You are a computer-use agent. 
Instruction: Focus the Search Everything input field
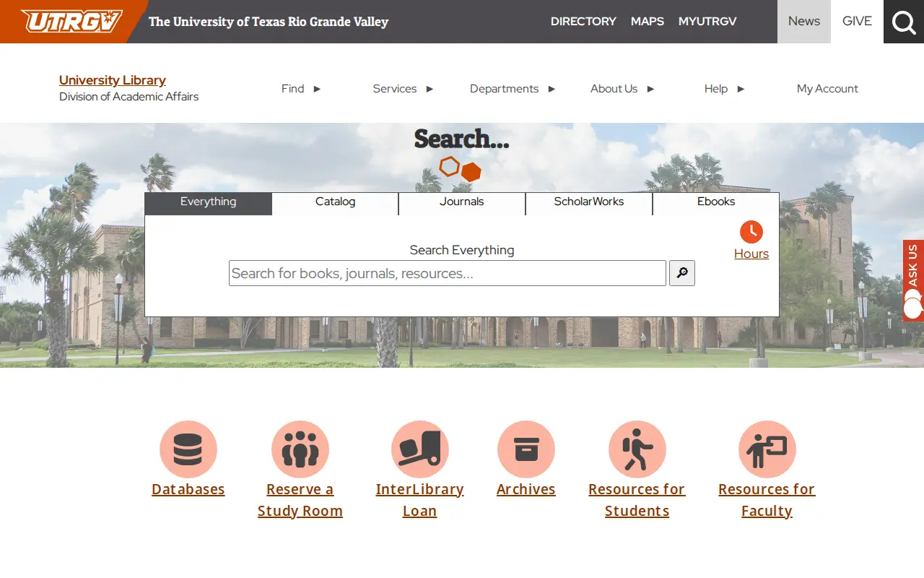click(448, 273)
